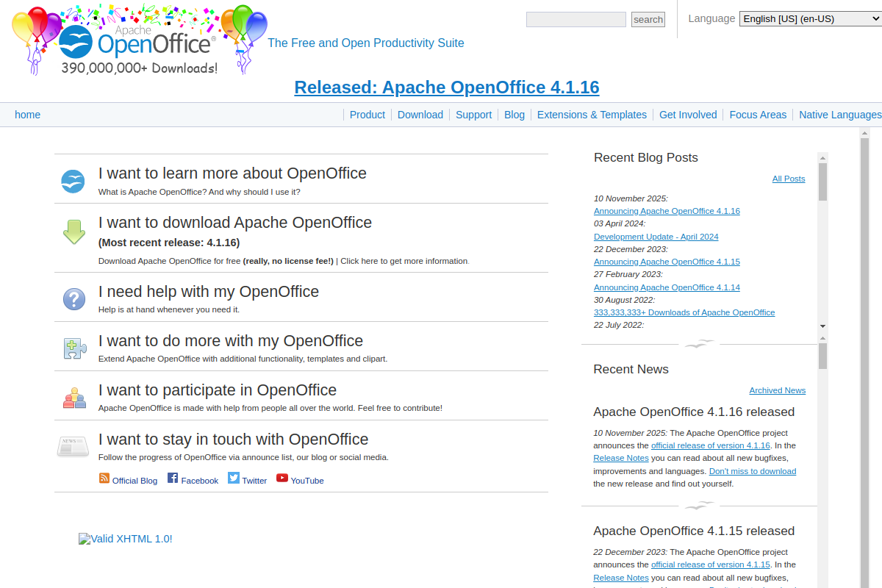The height and width of the screenshot is (588, 882).
Task: Click inside the search text field
Action: coord(576,18)
